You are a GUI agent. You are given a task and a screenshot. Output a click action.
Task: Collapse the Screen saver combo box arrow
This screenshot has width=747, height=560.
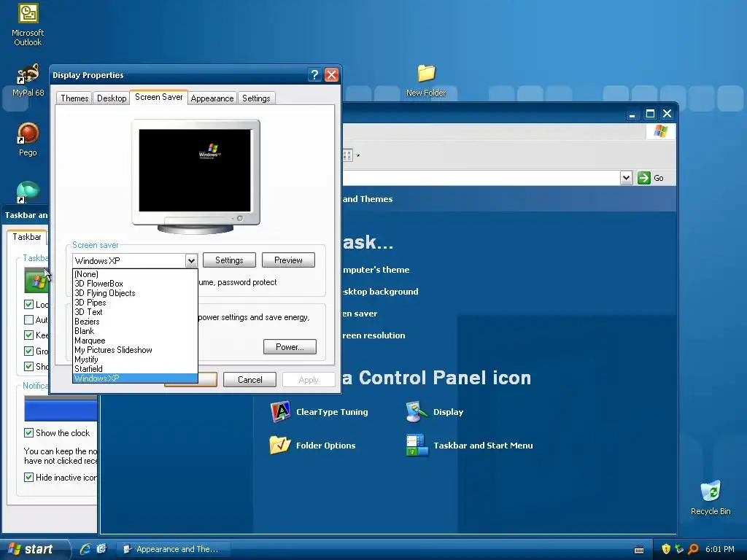pyautogui.click(x=191, y=260)
